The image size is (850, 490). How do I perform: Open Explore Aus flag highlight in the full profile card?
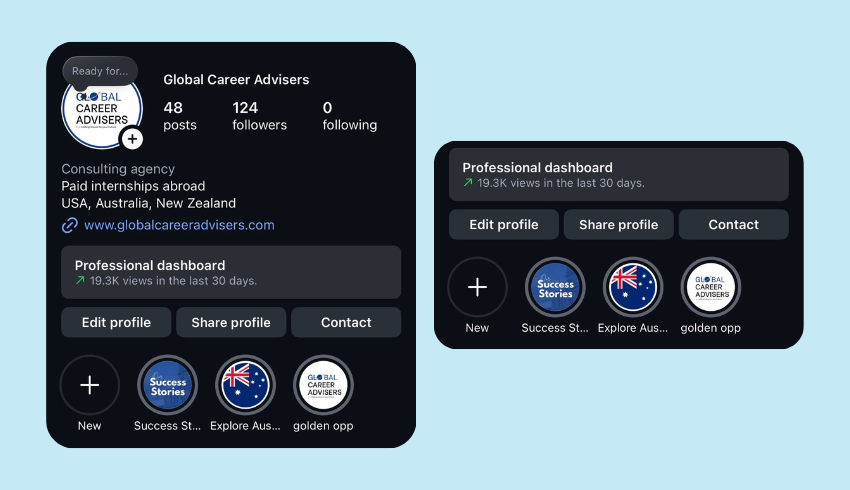(246, 385)
